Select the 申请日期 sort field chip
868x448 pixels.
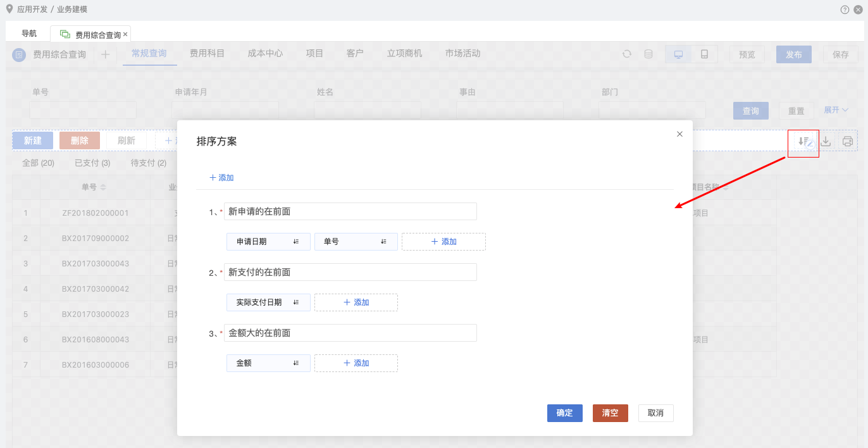(x=268, y=242)
